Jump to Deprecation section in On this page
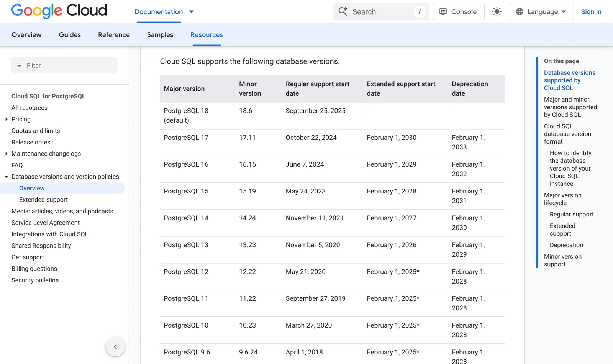Image resolution: width=613 pixels, height=364 pixels. (x=566, y=245)
